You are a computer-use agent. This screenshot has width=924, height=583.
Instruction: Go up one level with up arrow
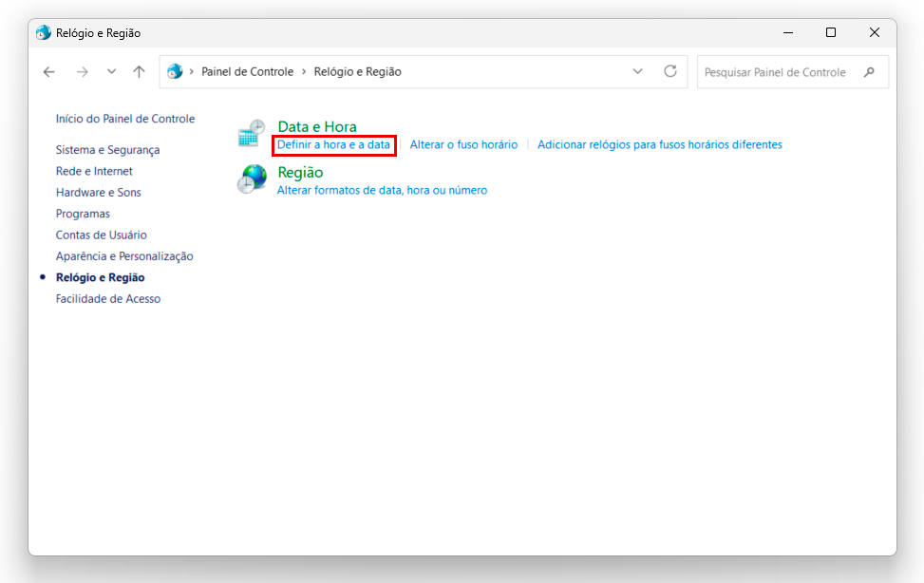click(139, 72)
